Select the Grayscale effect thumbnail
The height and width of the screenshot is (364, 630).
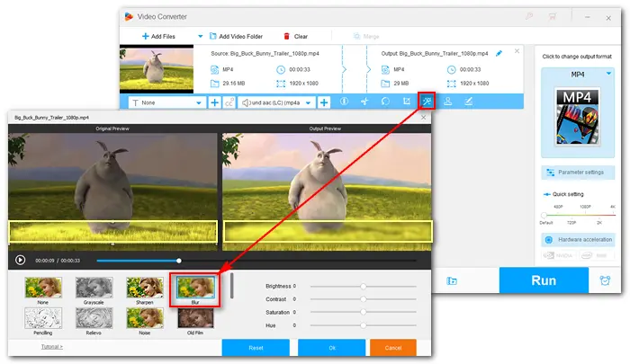(94, 288)
